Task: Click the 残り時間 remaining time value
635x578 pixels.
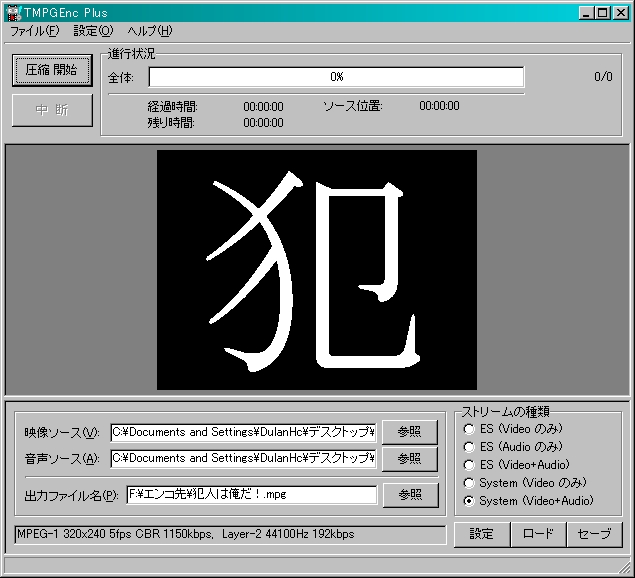Action: (x=263, y=123)
